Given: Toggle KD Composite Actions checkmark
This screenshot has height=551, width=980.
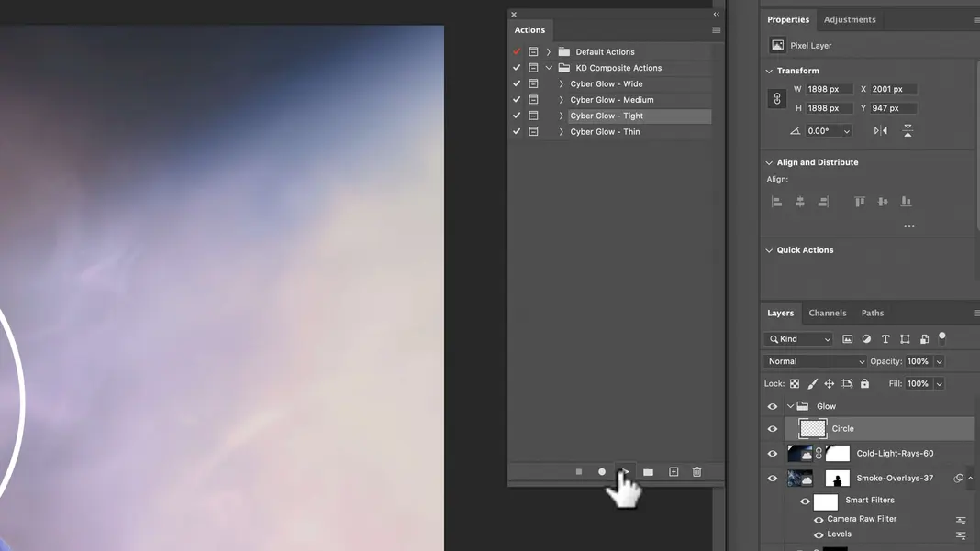Looking at the screenshot, I should (x=517, y=68).
